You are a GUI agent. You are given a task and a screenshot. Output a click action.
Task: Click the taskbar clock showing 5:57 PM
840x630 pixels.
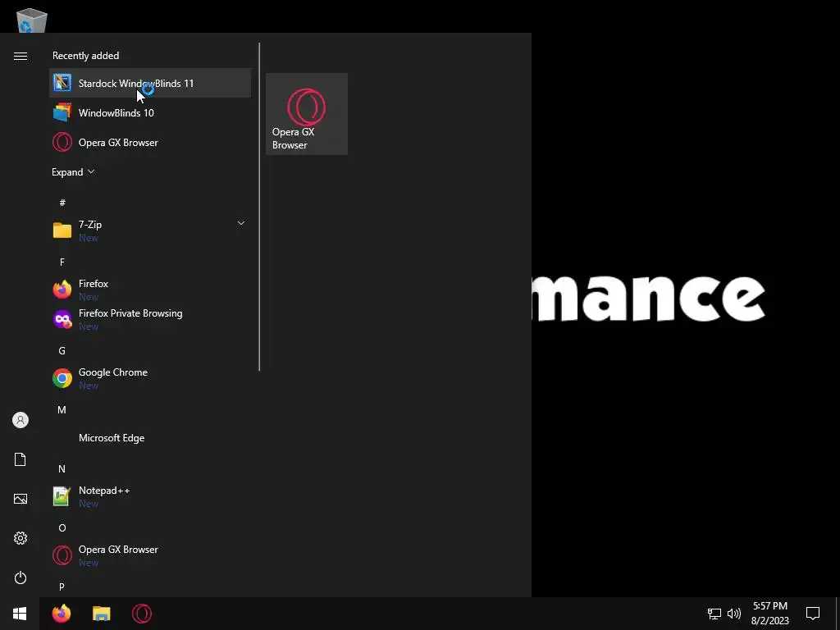coord(770,614)
